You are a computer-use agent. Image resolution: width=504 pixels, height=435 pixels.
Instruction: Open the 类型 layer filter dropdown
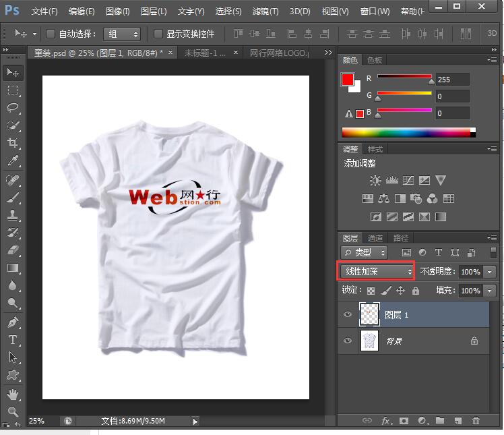coord(364,253)
